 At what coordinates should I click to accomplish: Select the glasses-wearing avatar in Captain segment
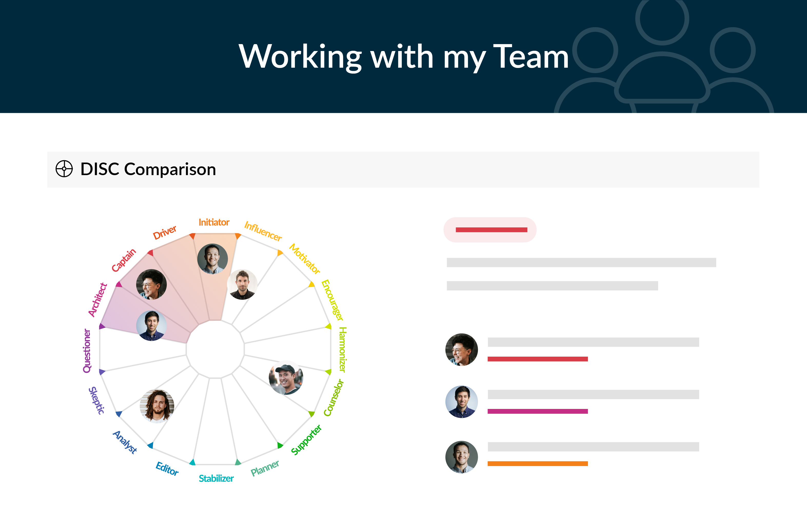151,284
